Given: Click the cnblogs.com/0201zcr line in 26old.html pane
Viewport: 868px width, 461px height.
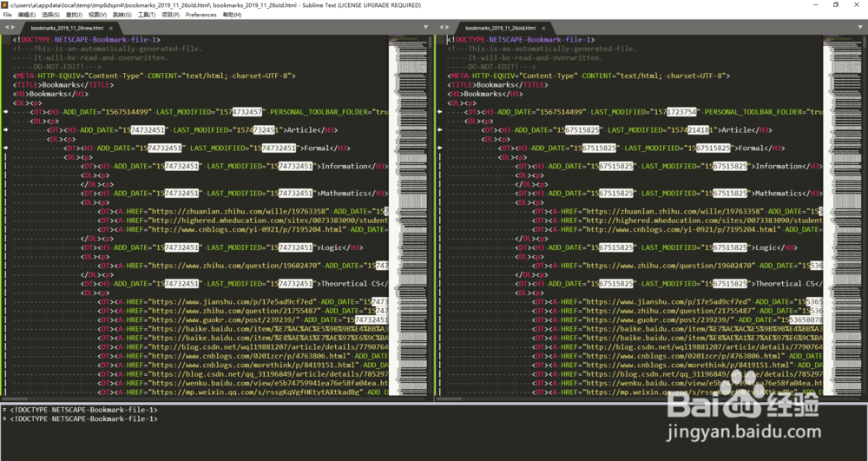Looking at the screenshot, I should pos(678,356).
